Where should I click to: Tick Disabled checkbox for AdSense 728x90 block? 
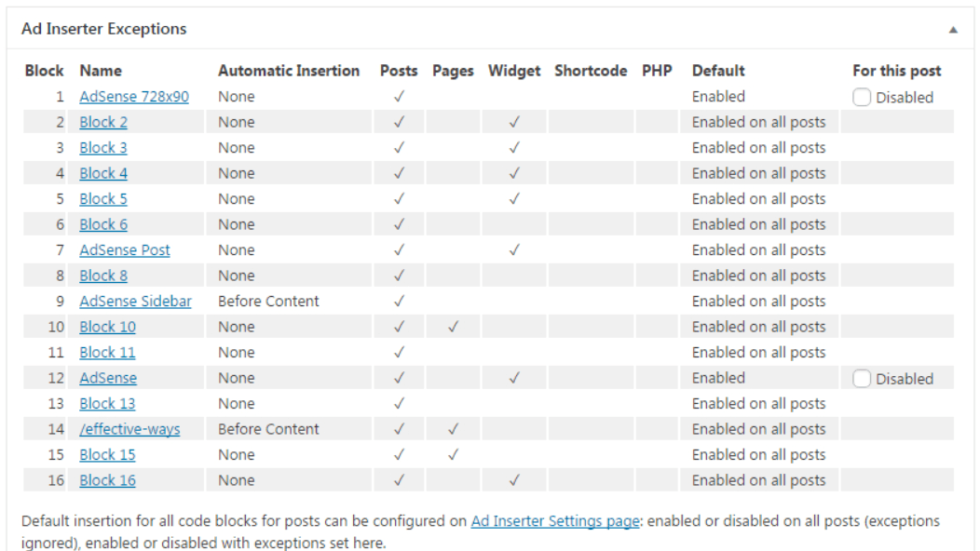862,97
